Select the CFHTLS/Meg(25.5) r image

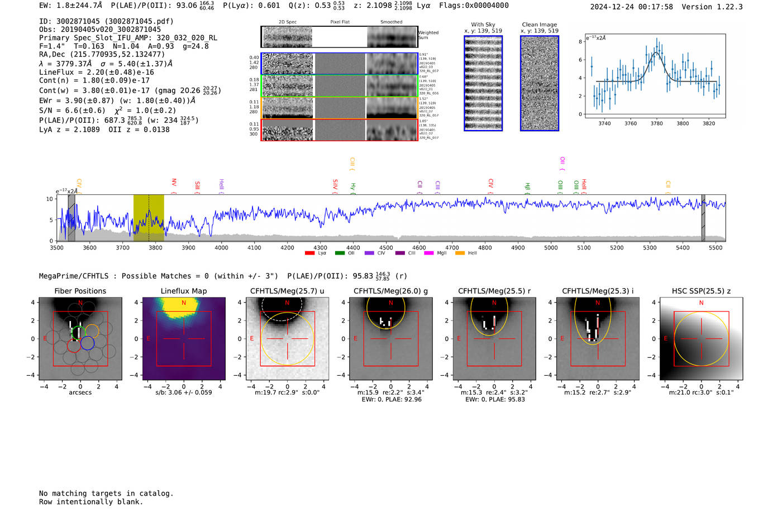(x=494, y=339)
